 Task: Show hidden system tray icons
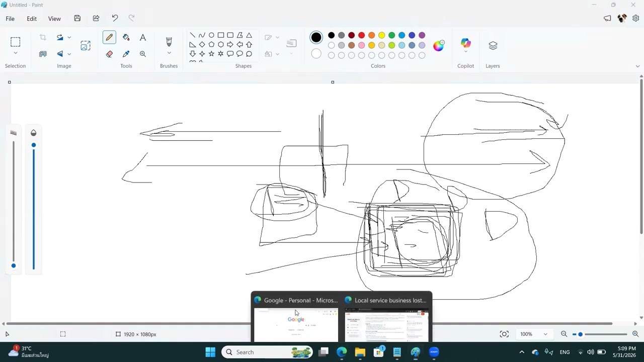(x=522, y=352)
